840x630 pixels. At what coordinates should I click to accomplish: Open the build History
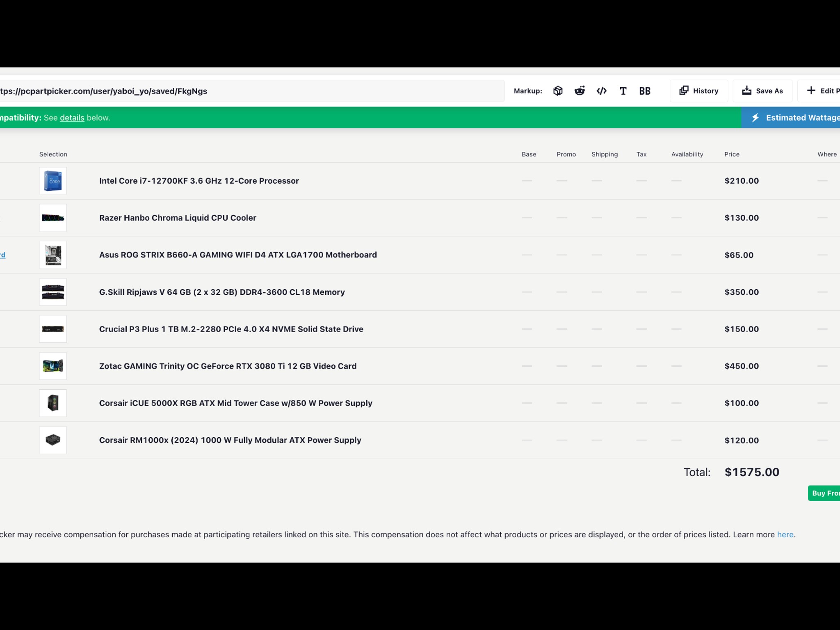tap(699, 91)
